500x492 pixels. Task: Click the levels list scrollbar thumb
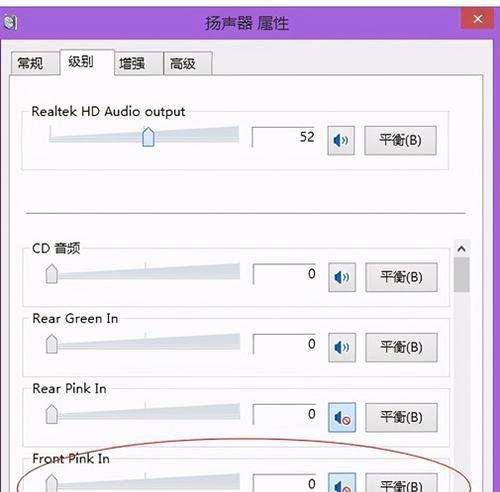coord(462,275)
